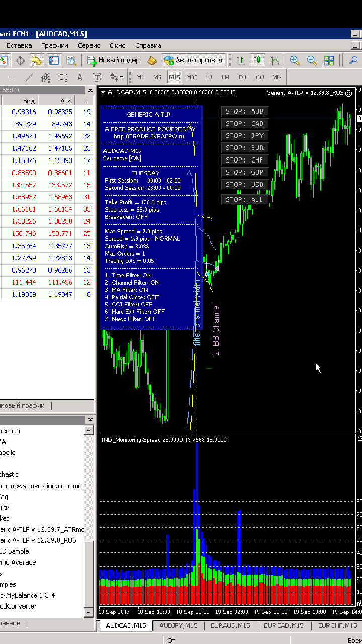Click the STOP: USD button

pyautogui.click(x=245, y=184)
